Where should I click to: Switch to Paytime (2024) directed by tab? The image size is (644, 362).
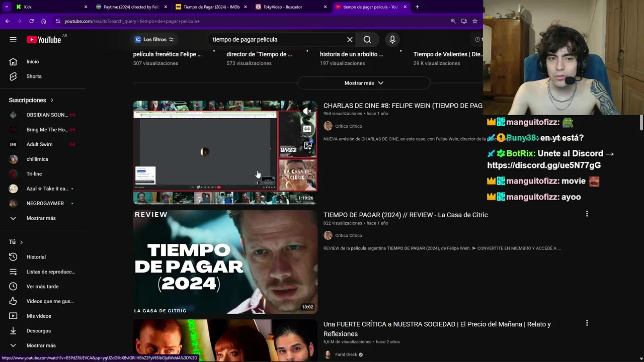click(131, 7)
